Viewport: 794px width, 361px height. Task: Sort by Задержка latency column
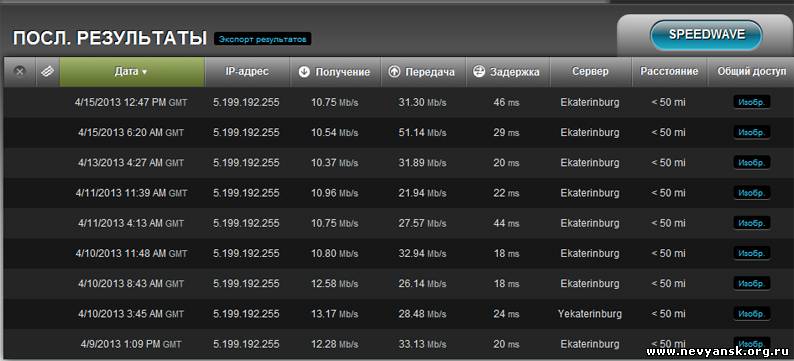pos(507,72)
